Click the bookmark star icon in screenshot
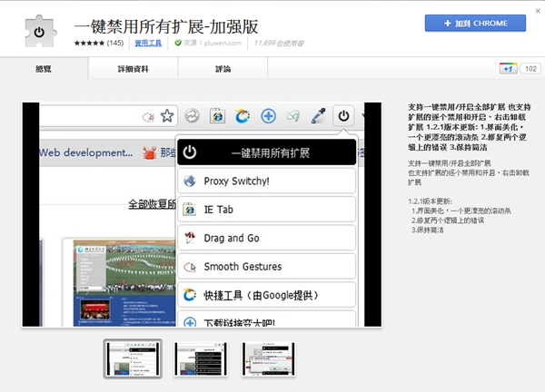Screen dimensions: 545x392 [x=167, y=116]
